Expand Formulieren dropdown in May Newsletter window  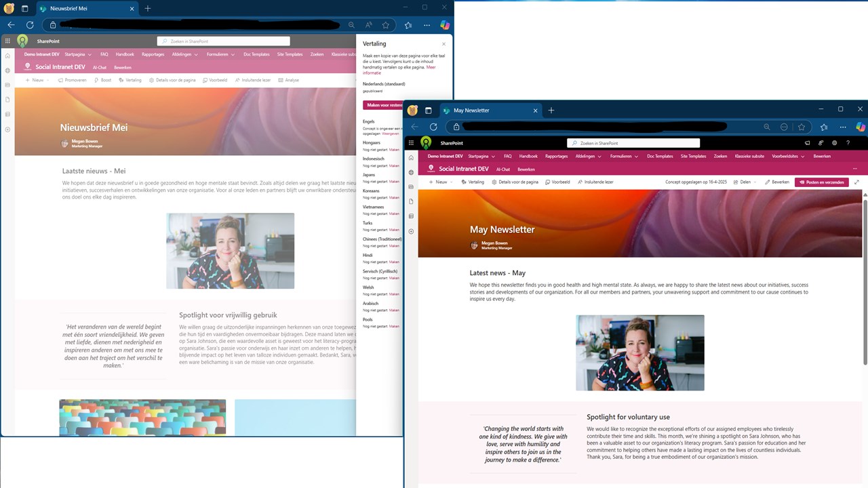tap(624, 156)
